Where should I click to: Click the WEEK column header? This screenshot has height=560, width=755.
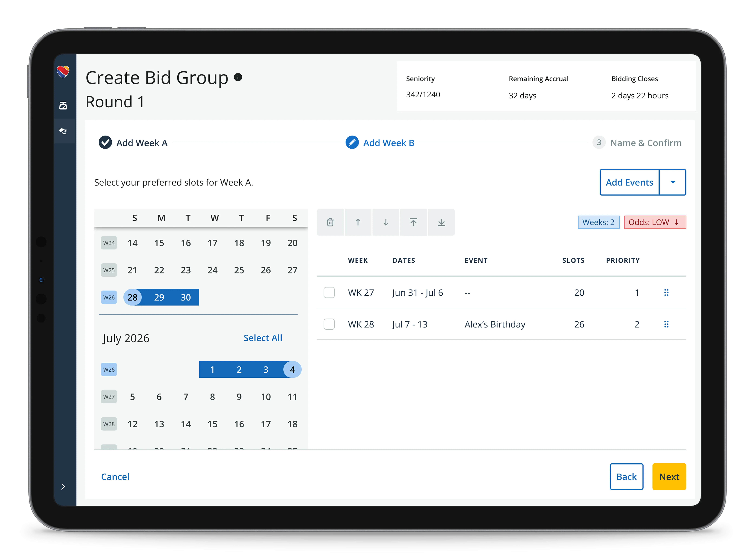[x=358, y=260]
